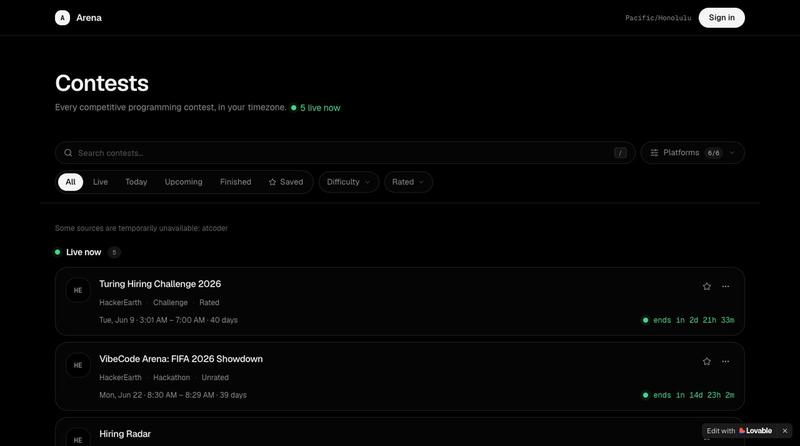The width and height of the screenshot is (800, 446).
Task: Click the HE badge of VibeCode Arena
Action: [78, 365]
